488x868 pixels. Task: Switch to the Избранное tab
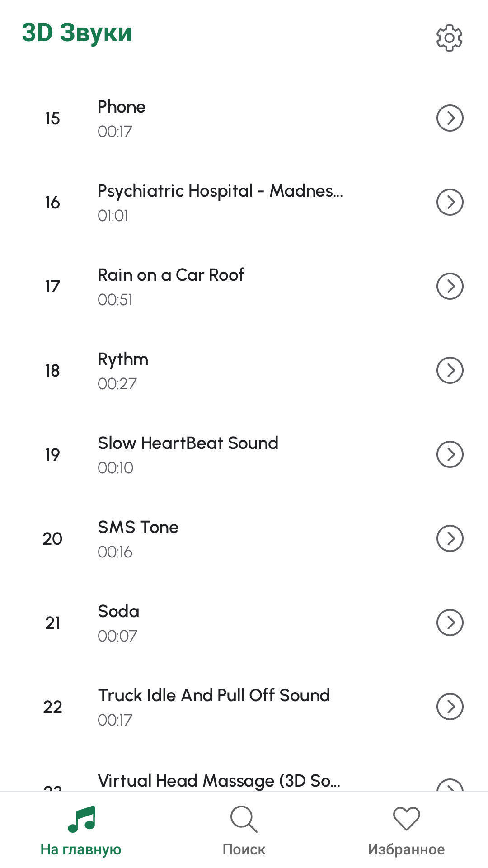coord(406,849)
